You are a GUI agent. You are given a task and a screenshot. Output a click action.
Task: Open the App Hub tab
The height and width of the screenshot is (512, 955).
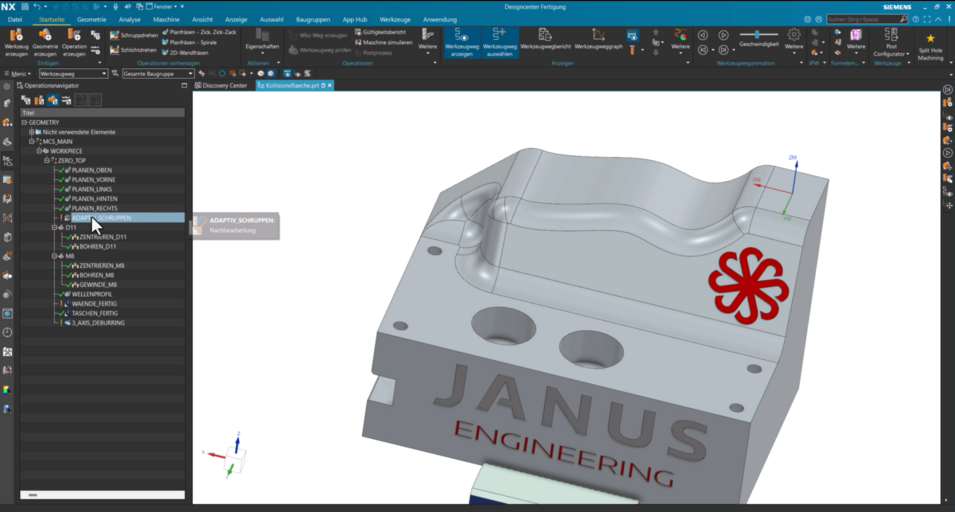click(x=354, y=19)
